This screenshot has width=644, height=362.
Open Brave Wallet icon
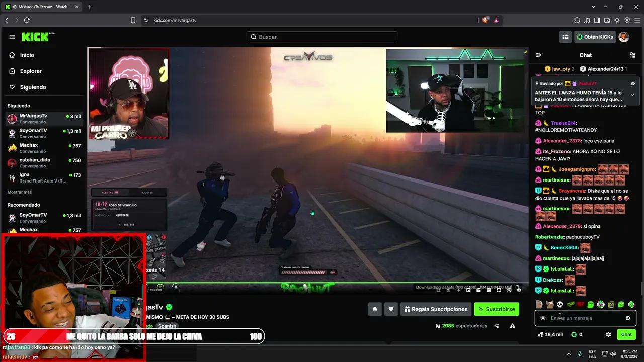pyautogui.click(x=607, y=20)
